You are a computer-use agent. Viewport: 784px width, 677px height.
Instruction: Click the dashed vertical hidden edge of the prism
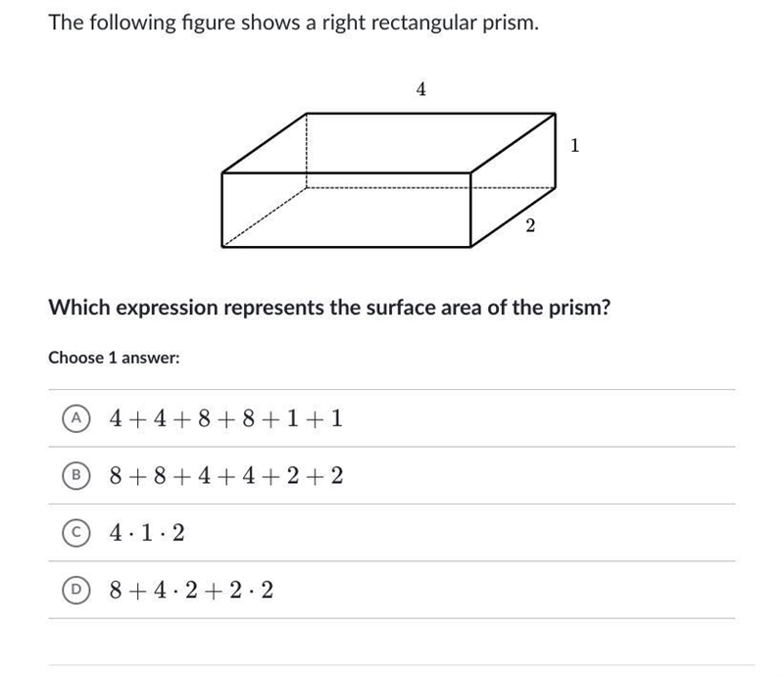click(306, 151)
